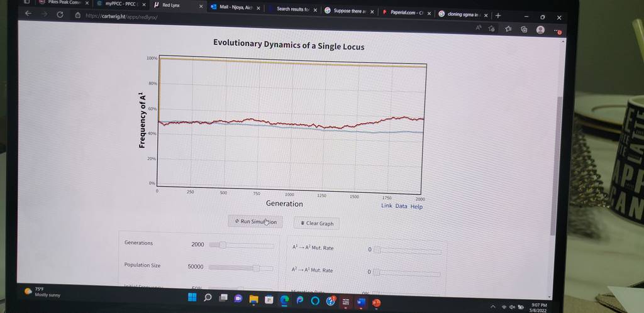Switch to the Pikes Peak Community tab

[x=64, y=3]
